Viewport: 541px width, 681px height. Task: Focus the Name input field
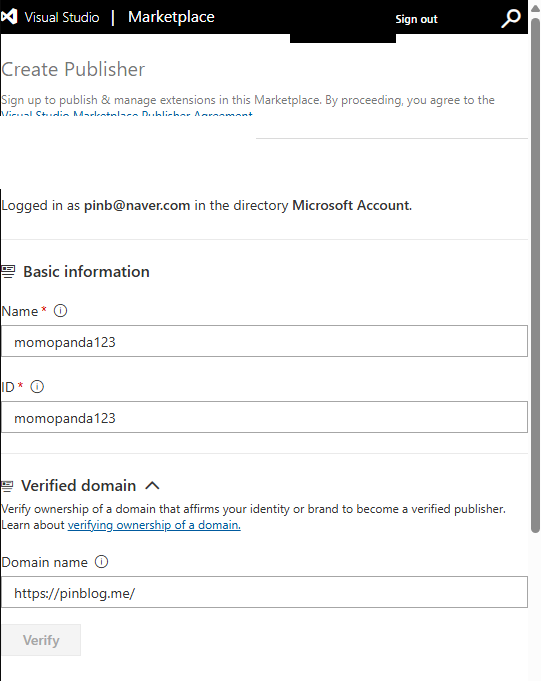point(264,341)
